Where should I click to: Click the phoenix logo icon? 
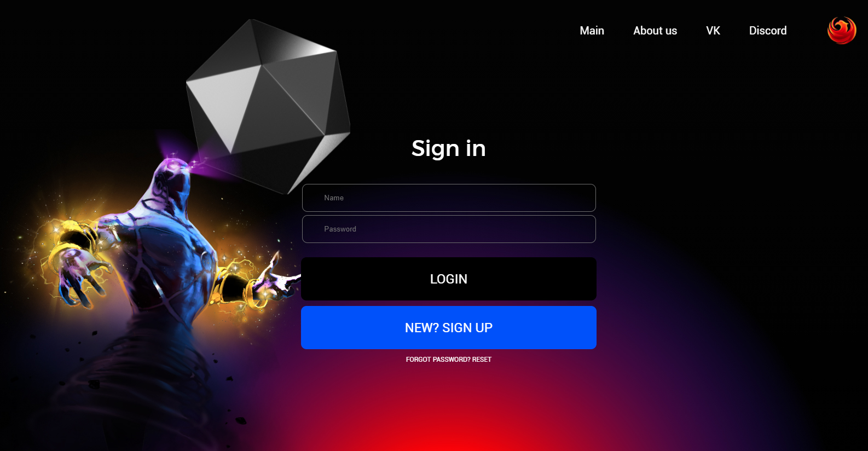pyautogui.click(x=842, y=30)
